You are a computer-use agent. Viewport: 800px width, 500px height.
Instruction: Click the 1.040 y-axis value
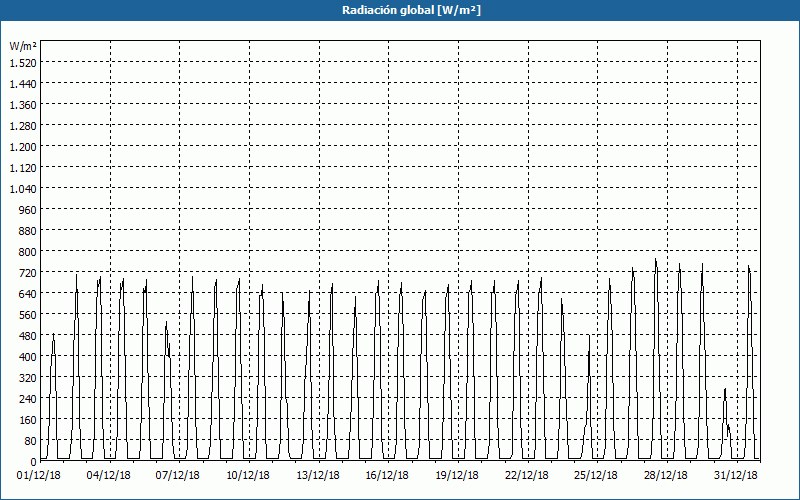click(23, 189)
